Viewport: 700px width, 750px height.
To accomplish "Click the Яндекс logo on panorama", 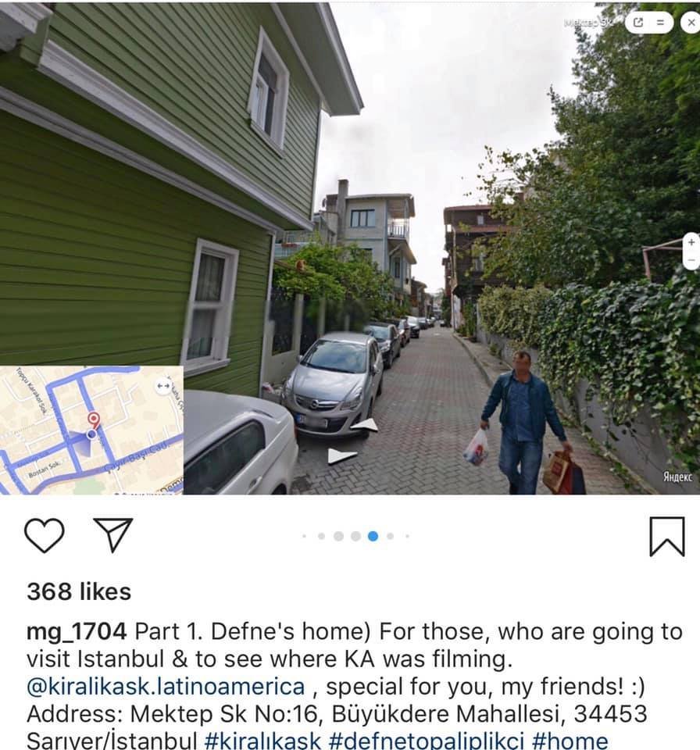I will tap(677, 477).
